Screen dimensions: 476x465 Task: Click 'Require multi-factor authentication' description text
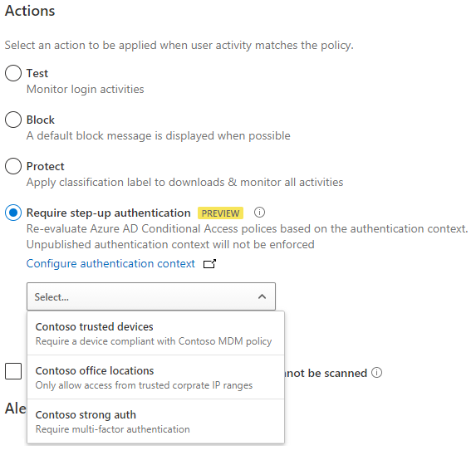(113, 429)
